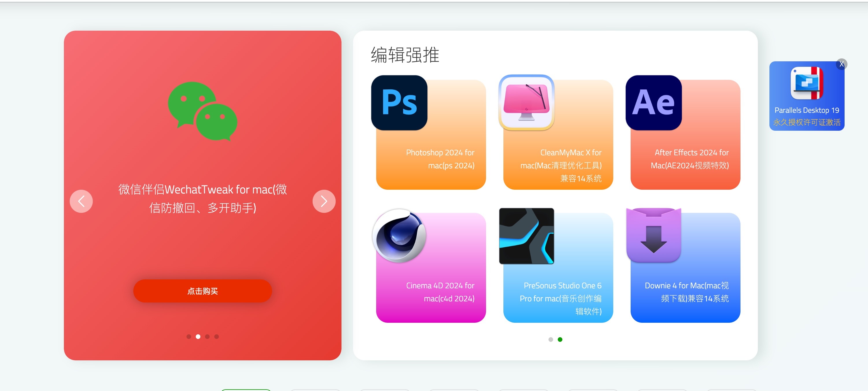868x391 pixels.
Task: Open the Downie 4 for Mac title link
Action: point(687,292)
